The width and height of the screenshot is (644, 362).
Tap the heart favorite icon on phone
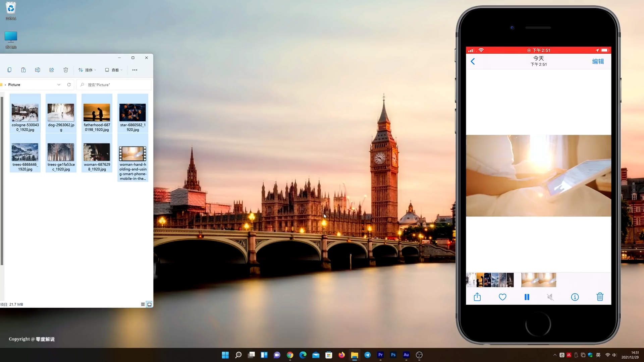pos(502,297)
